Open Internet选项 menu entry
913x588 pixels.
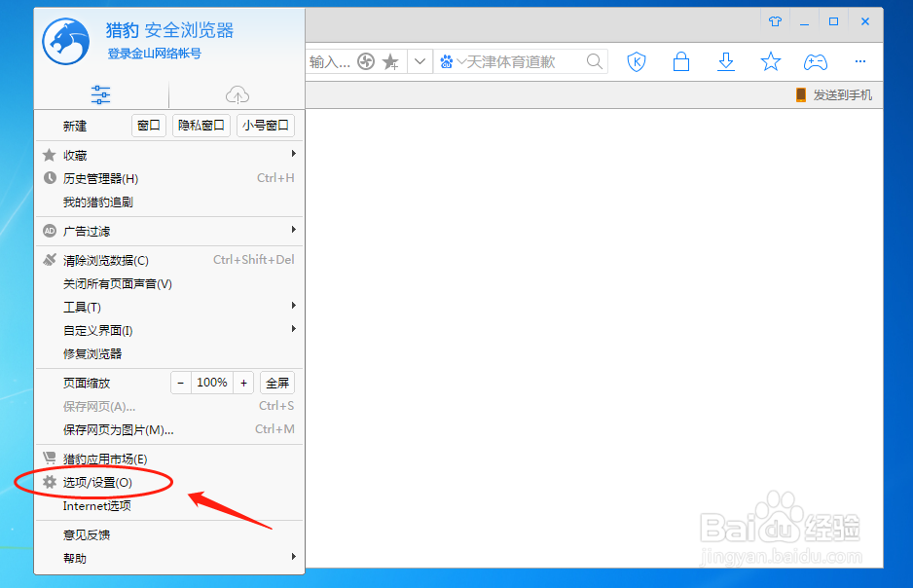[x=169, y=506]
